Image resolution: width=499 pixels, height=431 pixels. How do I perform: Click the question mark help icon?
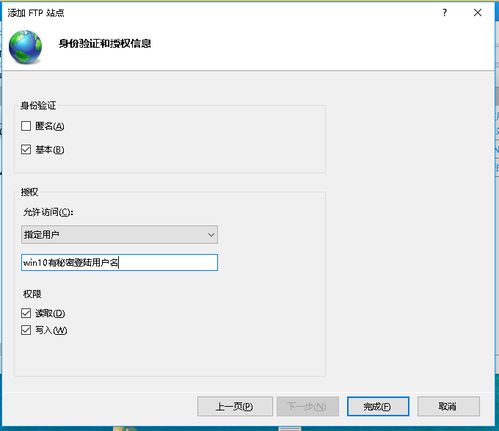444,13
